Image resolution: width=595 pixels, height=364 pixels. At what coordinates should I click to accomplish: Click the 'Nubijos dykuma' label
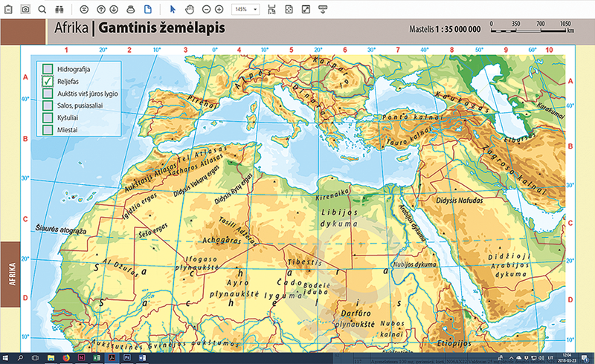point(414,264)
